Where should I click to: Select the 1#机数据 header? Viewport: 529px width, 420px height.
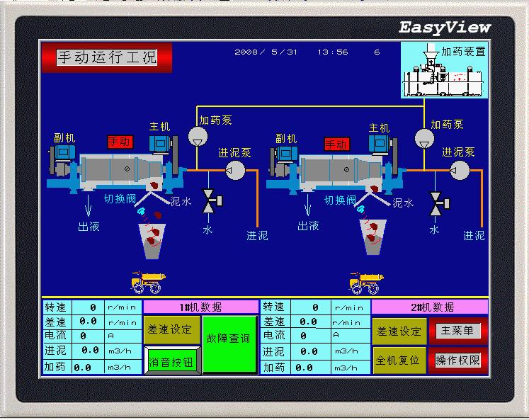click(x=200, y=307)
